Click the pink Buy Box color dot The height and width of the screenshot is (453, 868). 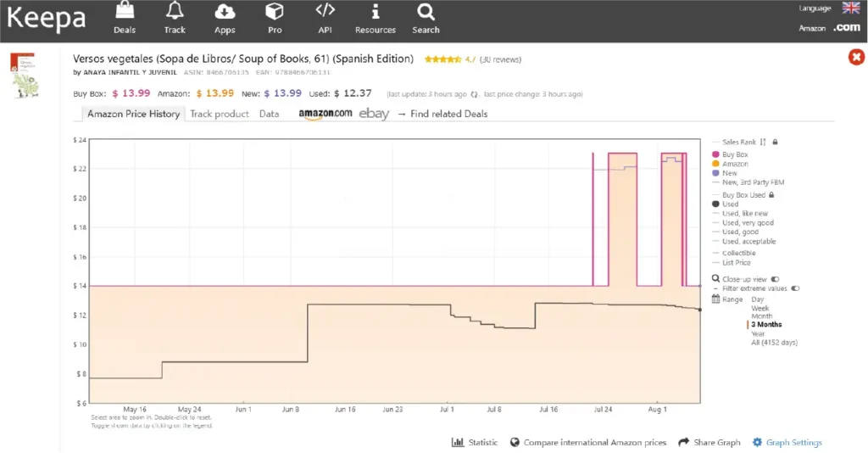click(715, 154)
